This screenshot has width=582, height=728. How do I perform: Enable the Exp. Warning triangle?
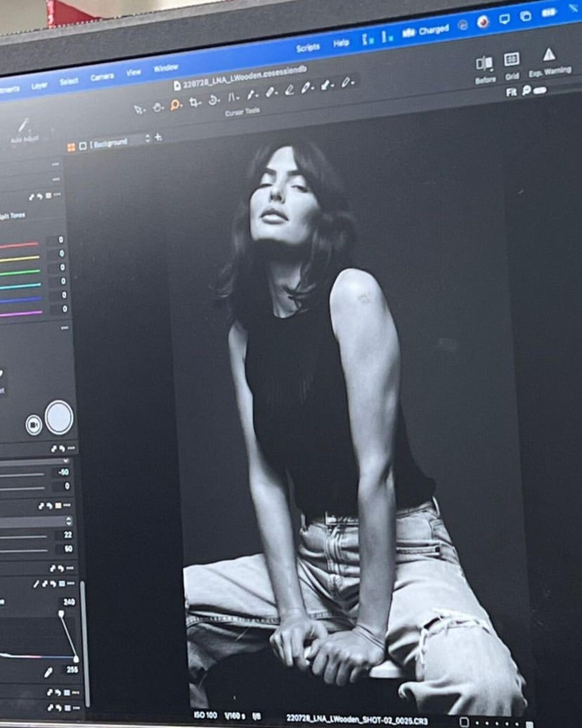point(549,54)
